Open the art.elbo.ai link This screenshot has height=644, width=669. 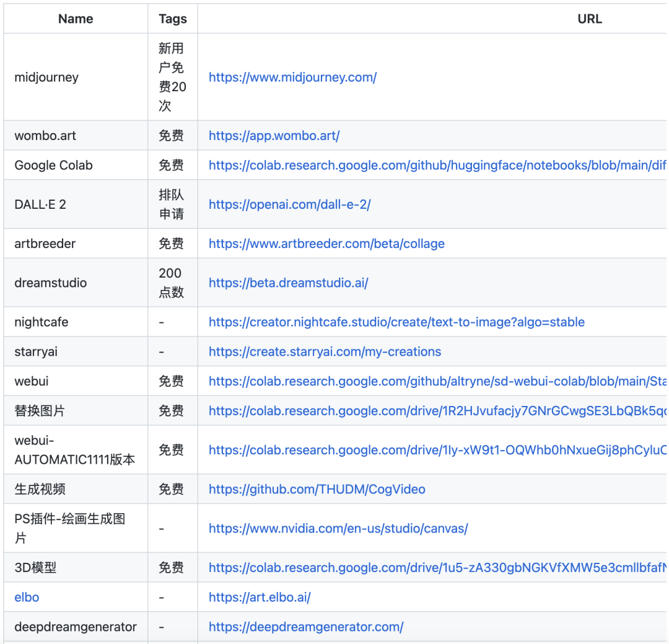pyautogui.click(x=260, y=597)
